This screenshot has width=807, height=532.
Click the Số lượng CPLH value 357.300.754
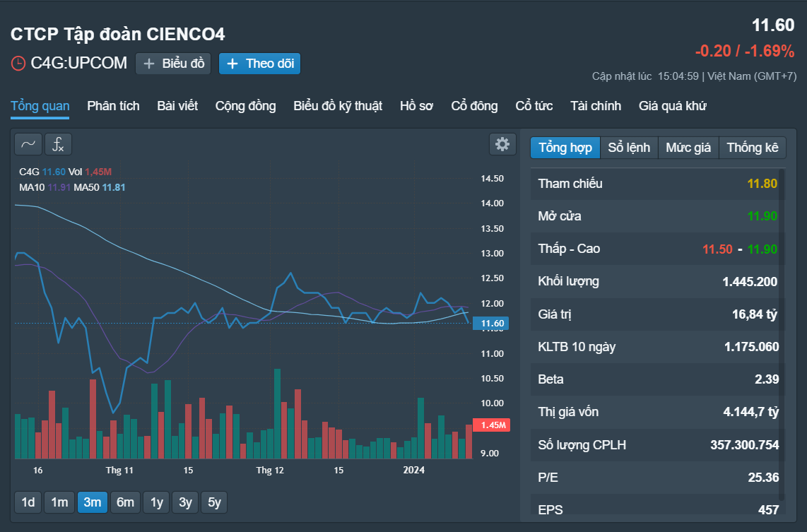click(x=745, y=445)
